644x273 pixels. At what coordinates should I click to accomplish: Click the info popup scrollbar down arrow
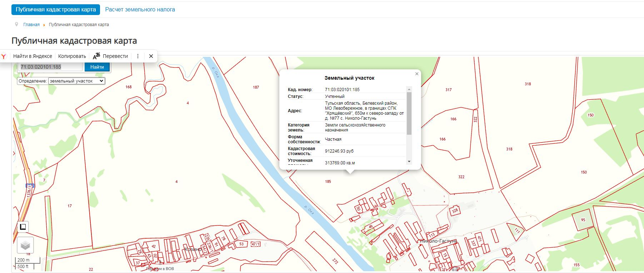409,162
